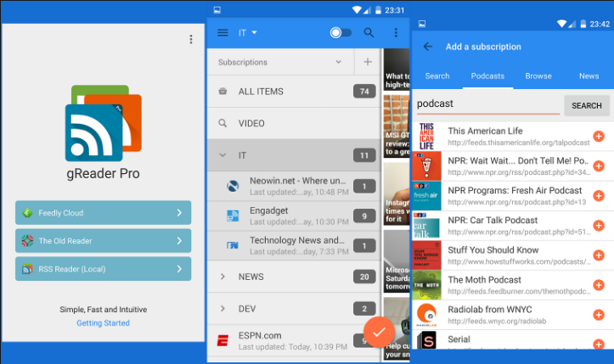The image size is (614, 364).
Task: Open the Getting Started link
Action: pos(103,323)
